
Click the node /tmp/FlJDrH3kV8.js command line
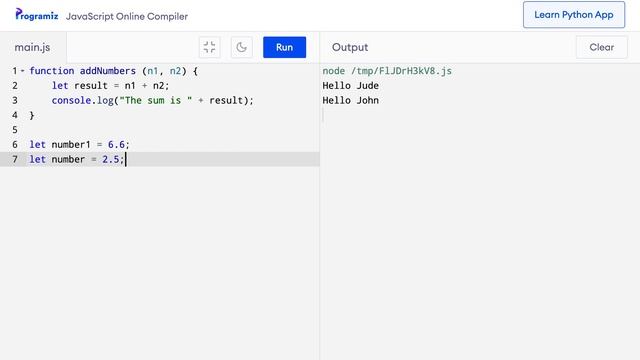pyautogui.click(x=387, y=71)
